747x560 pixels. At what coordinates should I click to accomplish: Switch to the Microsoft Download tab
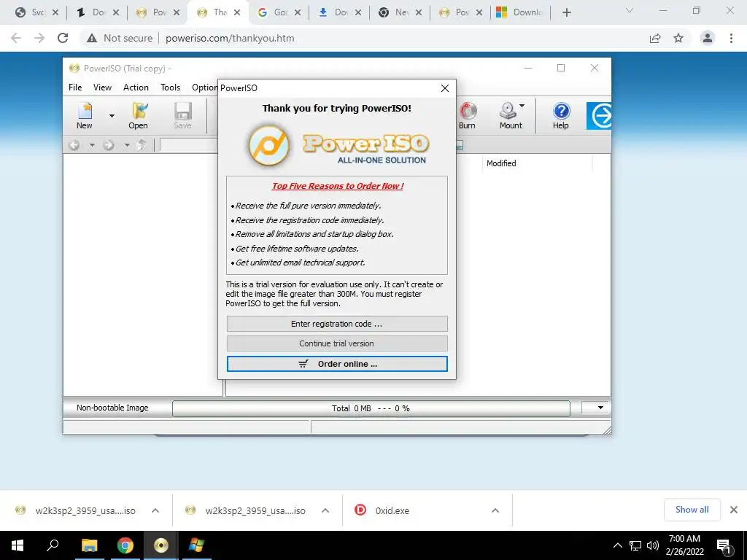point(519,12)
